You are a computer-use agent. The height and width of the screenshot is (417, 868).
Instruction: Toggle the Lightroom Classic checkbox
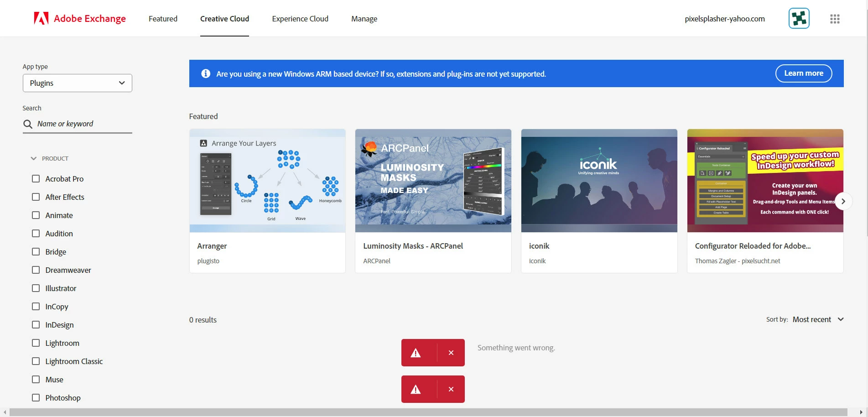coord(36,361)
